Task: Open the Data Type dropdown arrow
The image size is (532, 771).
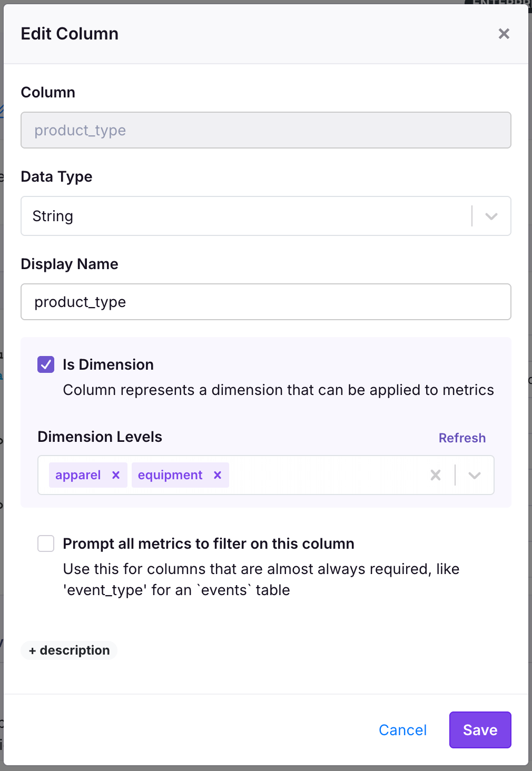Action: tap(491, 216)
